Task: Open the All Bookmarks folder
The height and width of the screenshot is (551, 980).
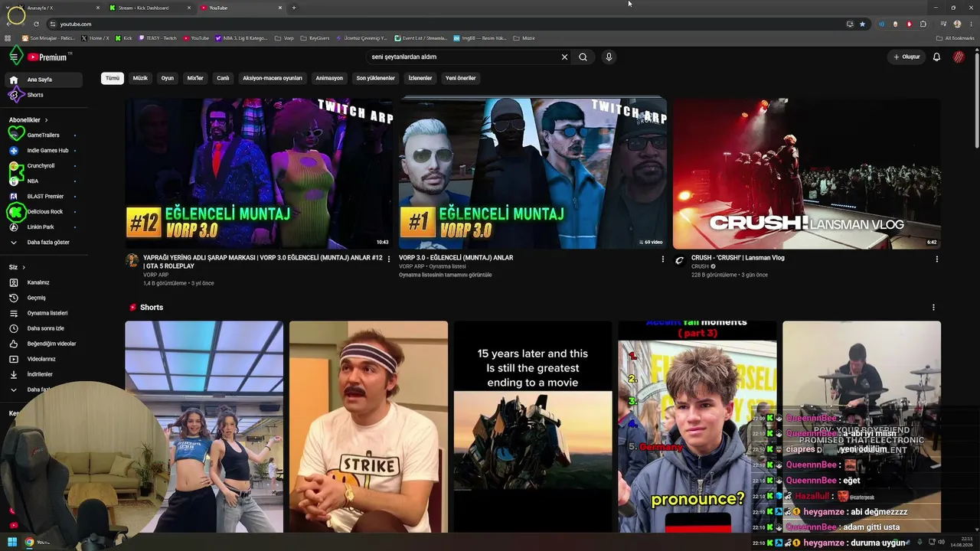Action: [x=955, y=38]
